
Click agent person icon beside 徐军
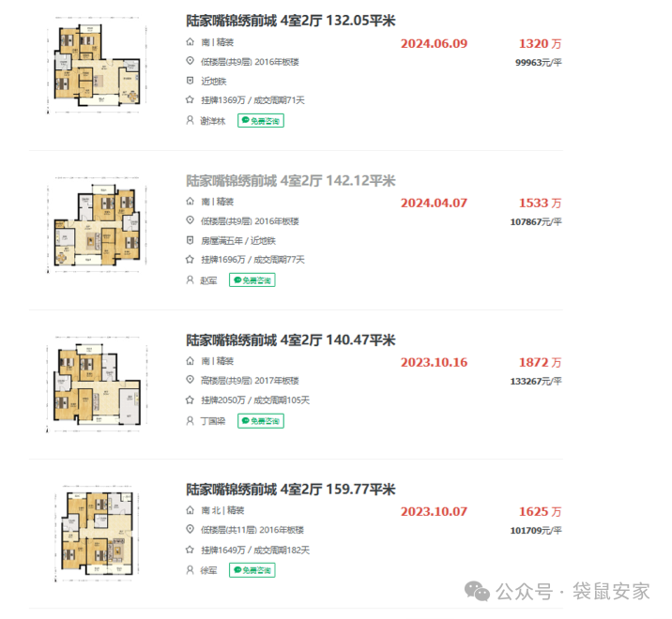191,569
